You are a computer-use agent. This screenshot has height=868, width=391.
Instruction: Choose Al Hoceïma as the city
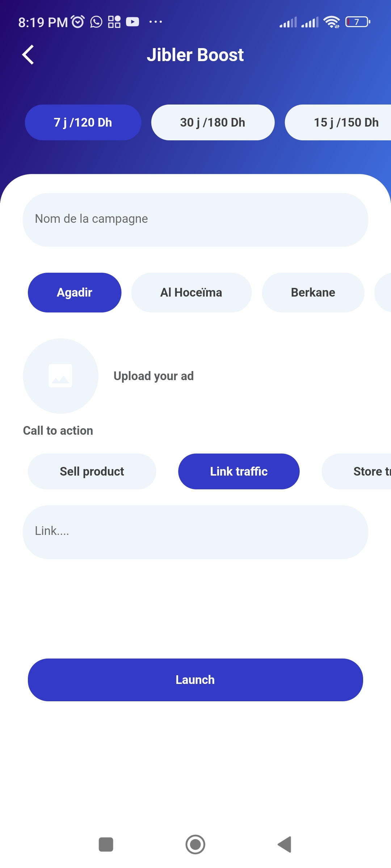(192, 292)
